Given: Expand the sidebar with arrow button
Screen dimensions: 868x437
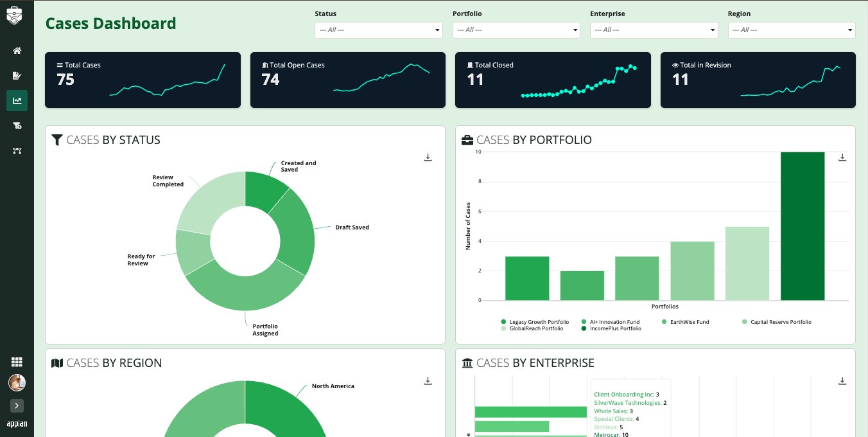Looking at the screenshot, I should 17,406.
